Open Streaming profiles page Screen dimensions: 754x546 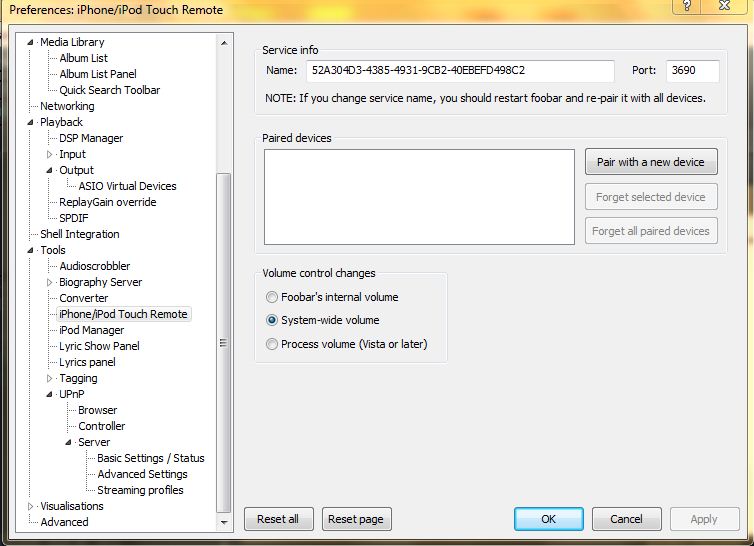click(140, 490)
